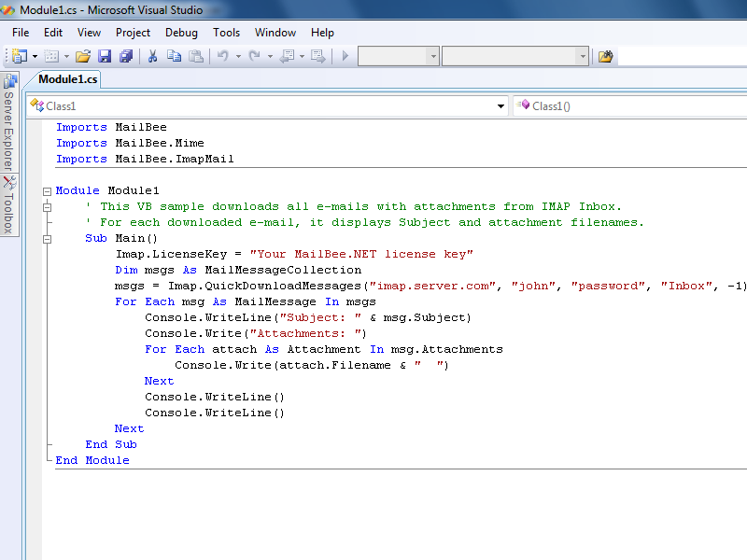Click the Find in Files binoculars icon
Screen dimensions: 747x560
(605, 56)
